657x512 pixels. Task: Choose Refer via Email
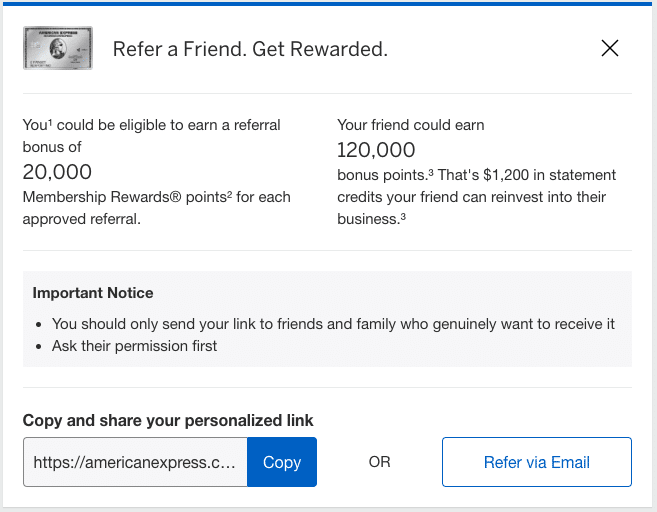tap(536, 462)
